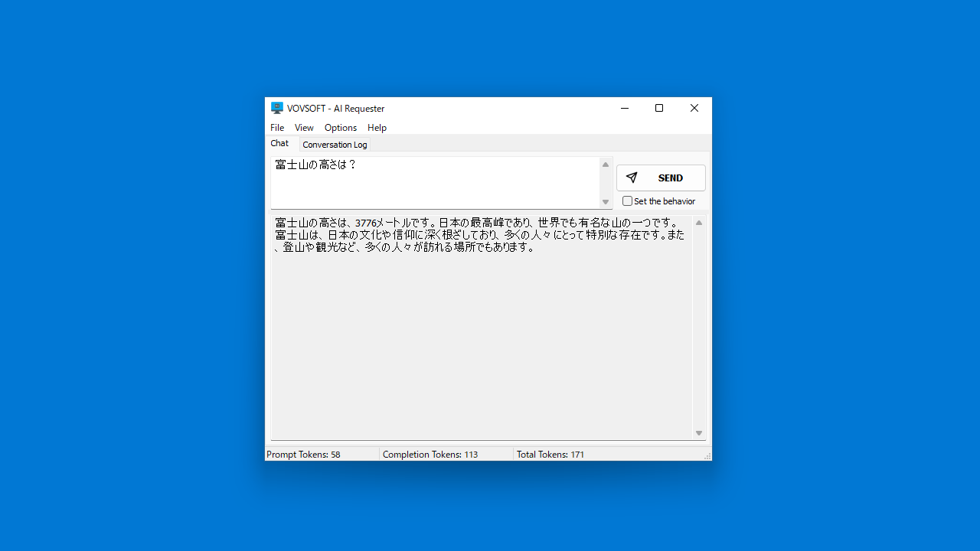Image resolution: width=980 pixels, height=551 pixels.
Task: Close the AI Requester window
Action: [x=694, y=108]
